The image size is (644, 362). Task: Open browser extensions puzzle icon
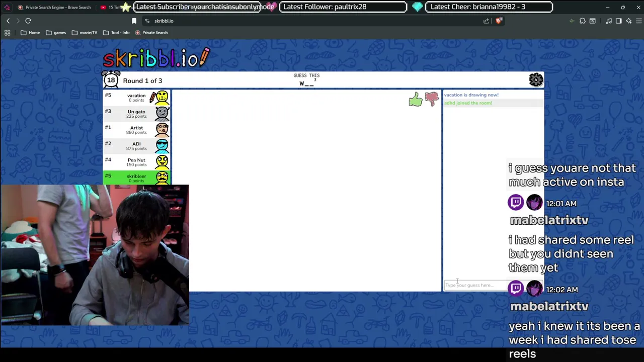coord(583,21)
